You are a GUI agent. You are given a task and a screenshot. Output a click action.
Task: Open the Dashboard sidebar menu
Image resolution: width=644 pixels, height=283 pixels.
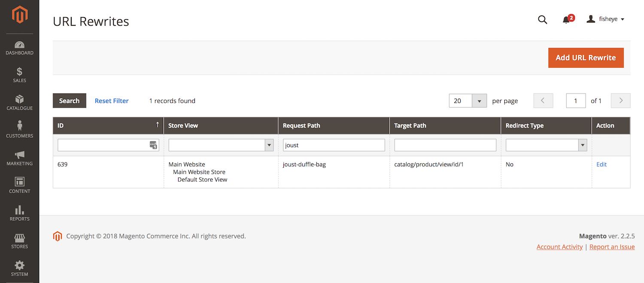click(x=19, y=48)
